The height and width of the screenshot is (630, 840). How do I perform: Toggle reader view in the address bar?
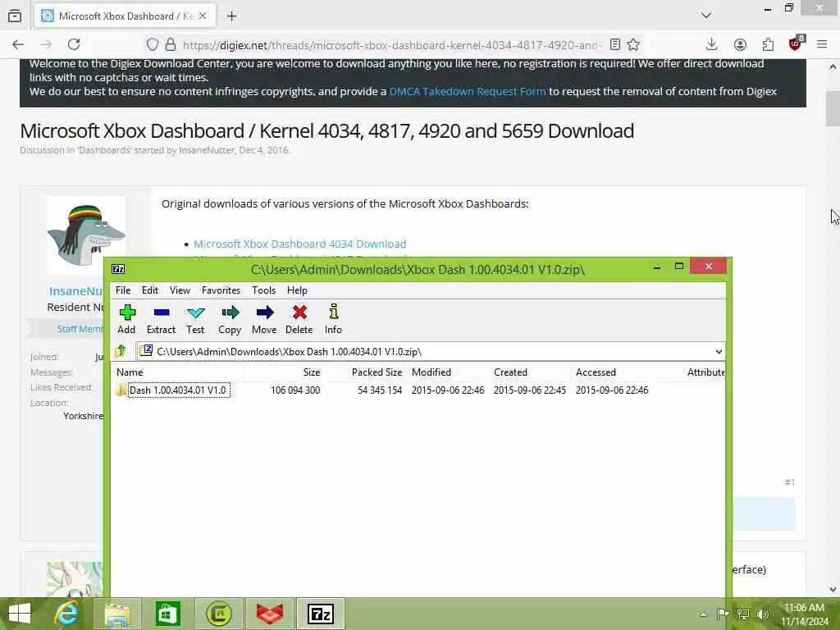(x=615, y=44)
